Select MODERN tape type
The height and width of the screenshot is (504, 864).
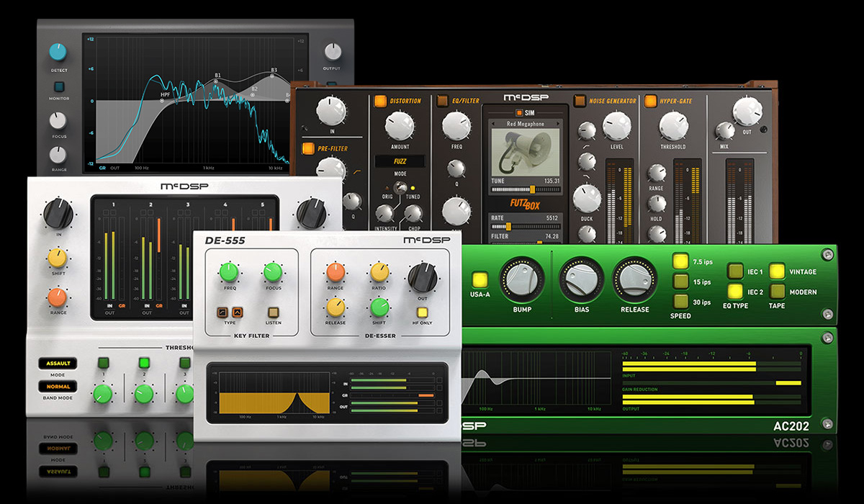pos(778,292)
